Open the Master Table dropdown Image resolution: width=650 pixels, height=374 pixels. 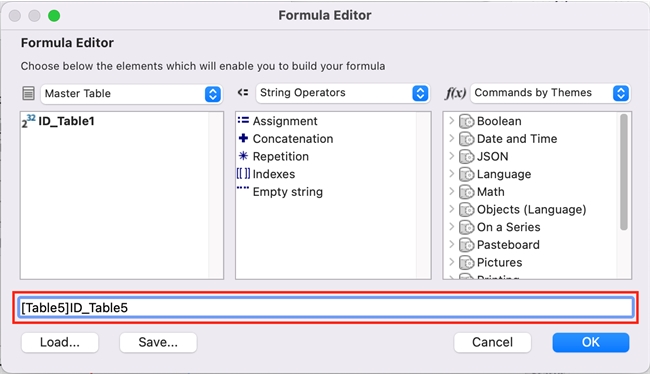(131, 94)
